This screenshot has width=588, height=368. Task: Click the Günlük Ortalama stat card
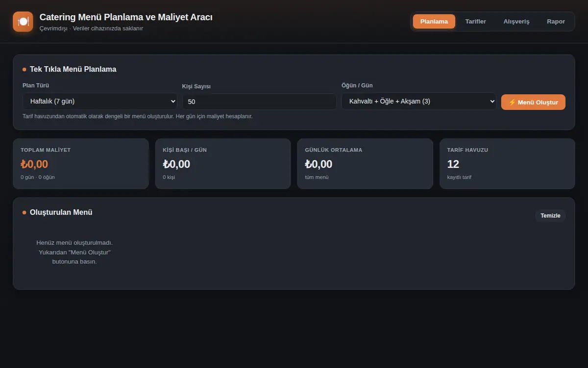coord(365,163)
